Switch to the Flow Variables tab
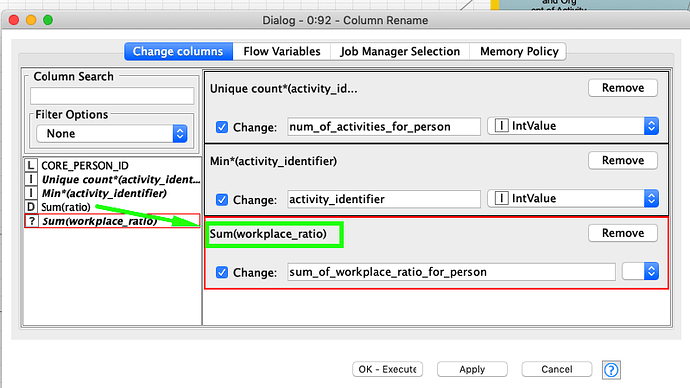The image size is (690, 388). [282, 51]
